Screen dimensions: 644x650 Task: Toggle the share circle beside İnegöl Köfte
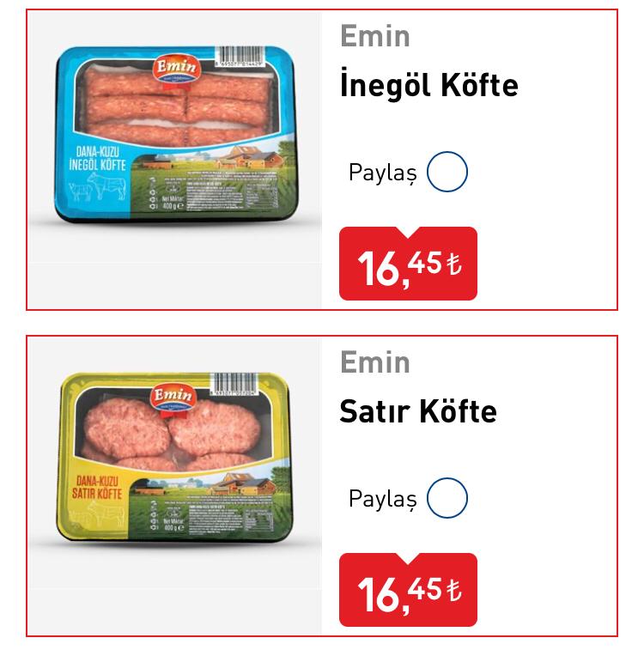pos(447,172)
